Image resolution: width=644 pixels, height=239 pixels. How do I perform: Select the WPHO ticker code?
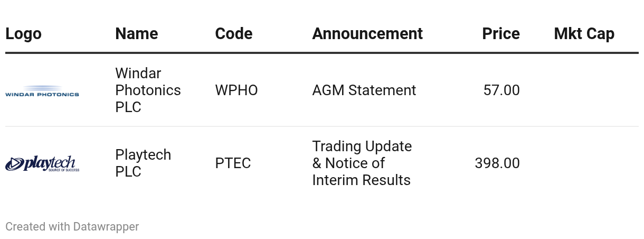pos(236,90)
